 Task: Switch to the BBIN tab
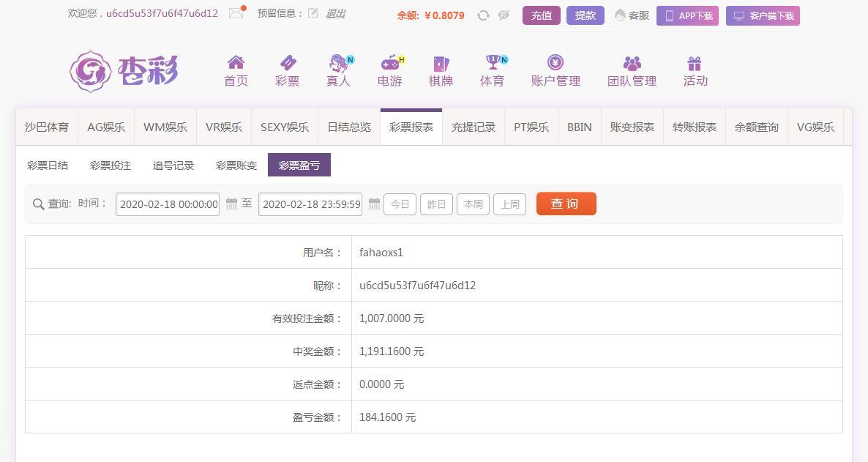580,127
